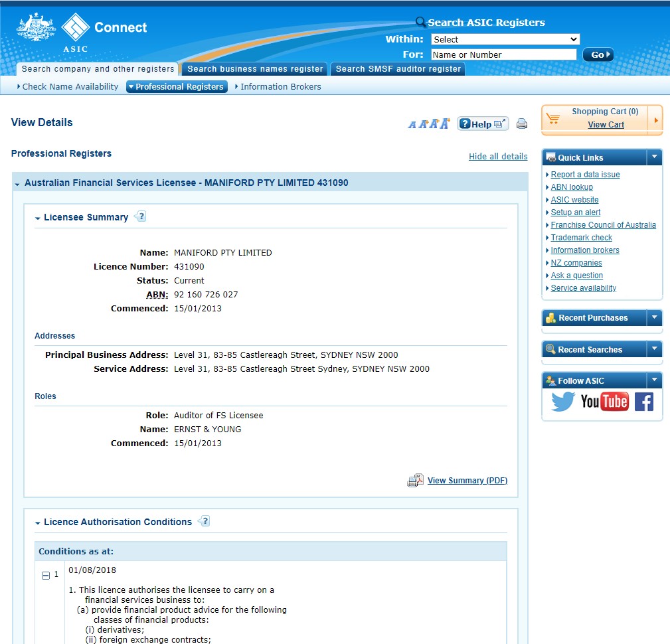
Task: Open Report a data issue link
Action: click(585, 175)
